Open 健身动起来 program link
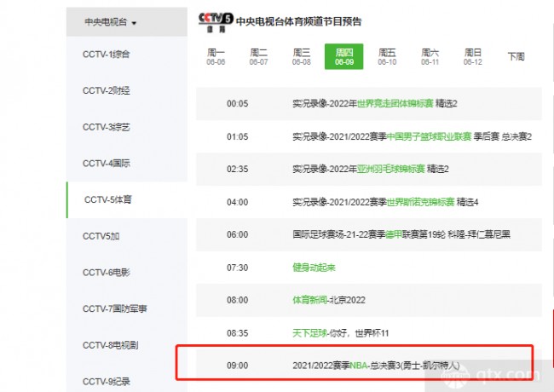This screenshot has height=392, width=554. click(314, 268)
